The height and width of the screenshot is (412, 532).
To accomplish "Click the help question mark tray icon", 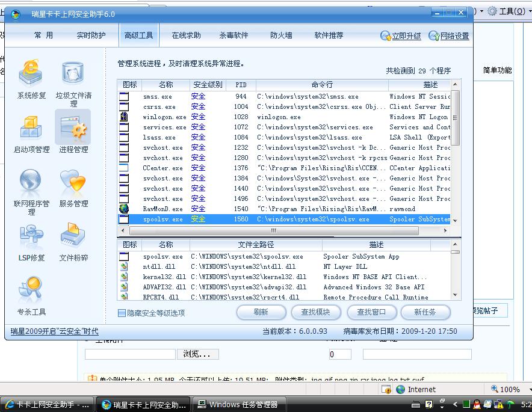I will (x=429, y=404).
